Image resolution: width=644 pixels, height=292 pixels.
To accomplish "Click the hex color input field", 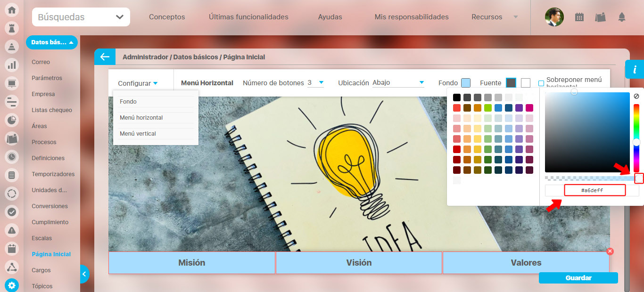I will tap(594, 190).
